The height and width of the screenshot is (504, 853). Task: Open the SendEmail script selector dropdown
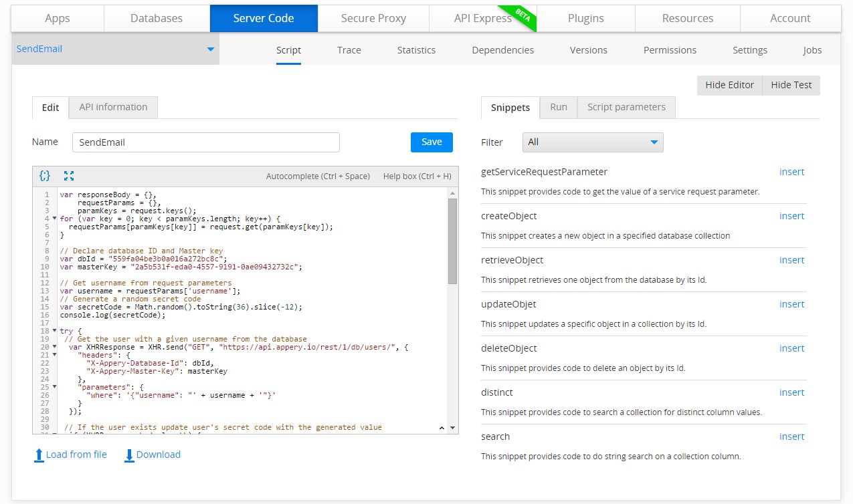[116, 49]
